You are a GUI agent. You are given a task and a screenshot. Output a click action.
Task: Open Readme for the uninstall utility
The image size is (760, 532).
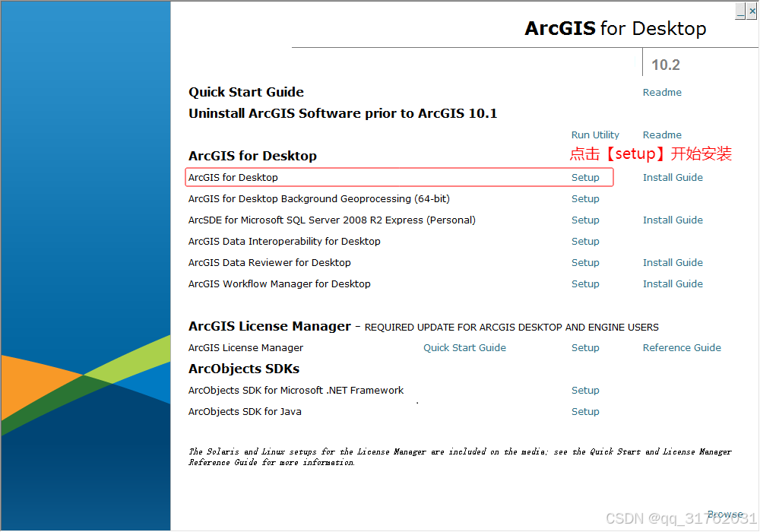coord(662,135)
